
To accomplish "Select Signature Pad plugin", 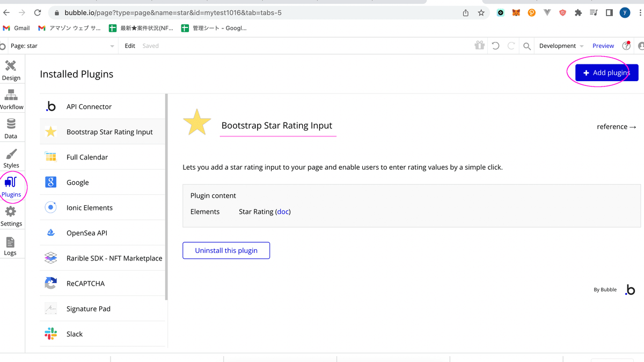I will tap(103, 308).
